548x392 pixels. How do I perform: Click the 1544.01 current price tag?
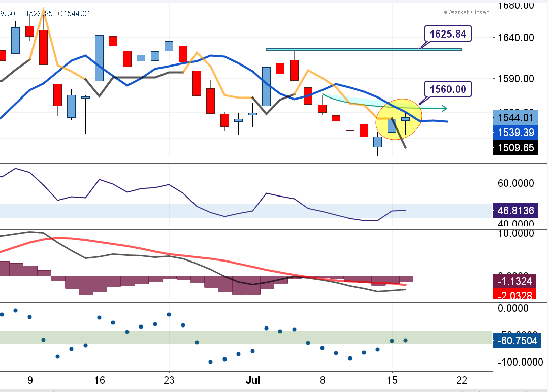515,118
